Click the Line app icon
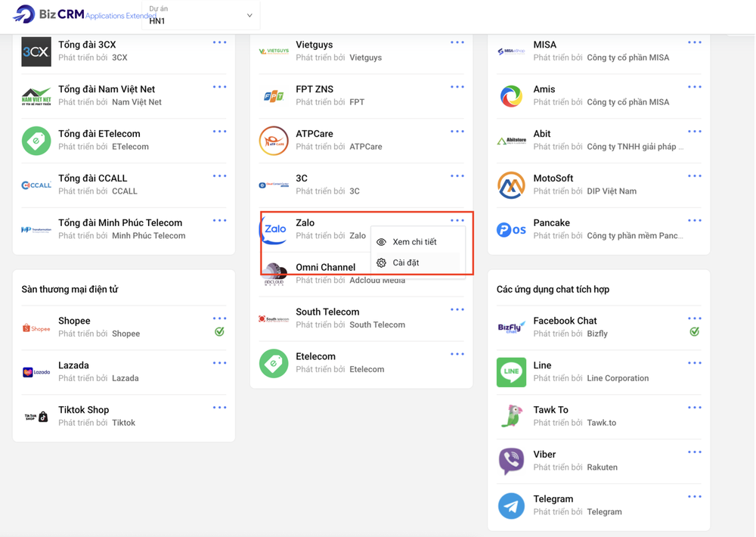 pyautogui.click(x=511, y=372)
